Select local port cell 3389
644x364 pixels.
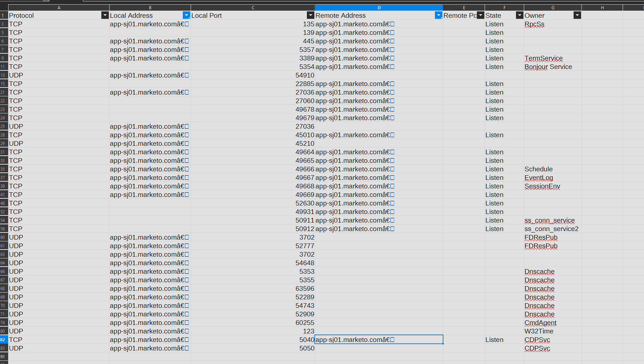(x=253, y=58)
